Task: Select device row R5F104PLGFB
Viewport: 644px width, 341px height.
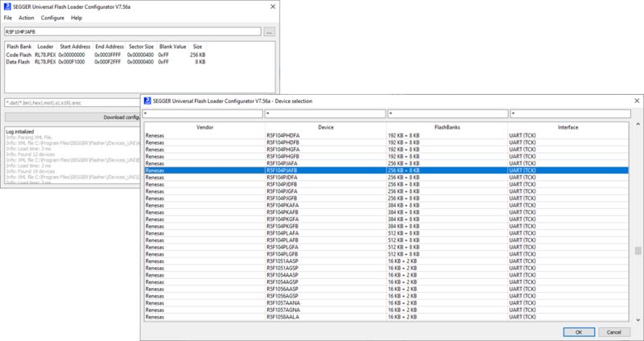Action: click(386, 254)
